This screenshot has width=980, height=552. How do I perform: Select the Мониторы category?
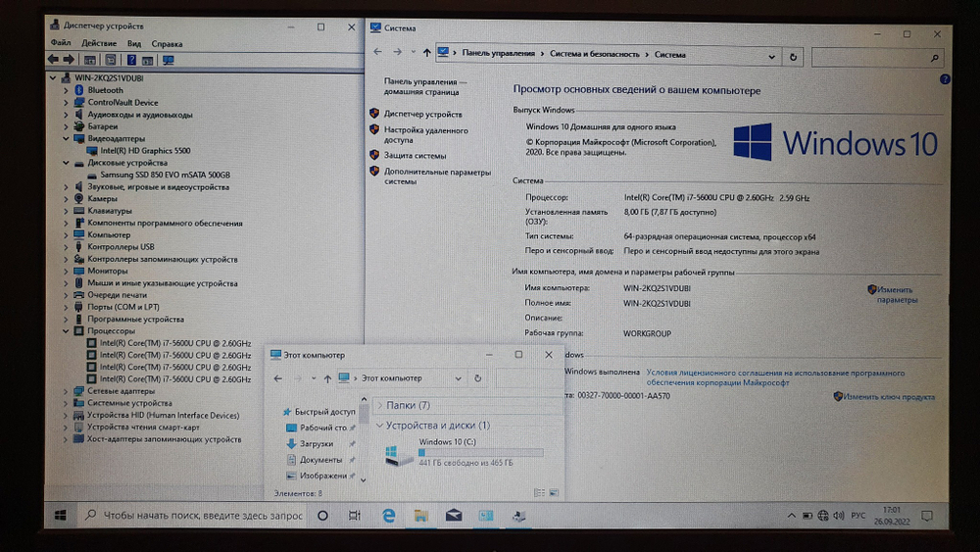coord(108,271)
